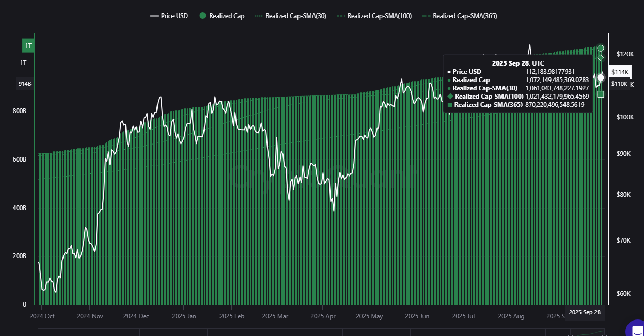Toggle Realized Cap-SMA(365) legend entry
Viewport: 644px width, 336px height.
(x=459, y=16)
